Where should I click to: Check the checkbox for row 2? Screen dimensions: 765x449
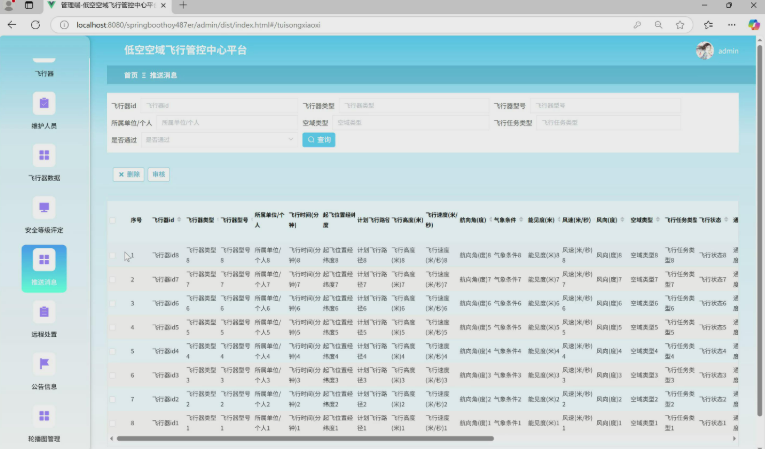113,279
